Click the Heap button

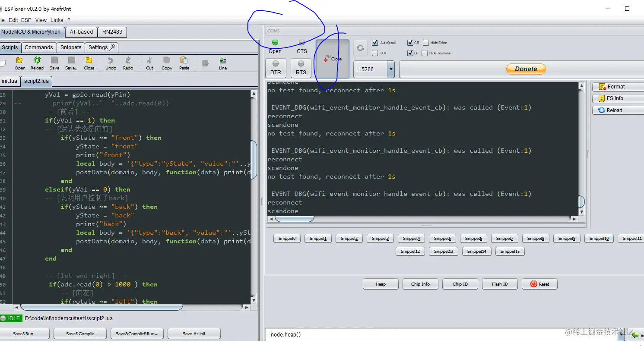click(x=381, y=284)
